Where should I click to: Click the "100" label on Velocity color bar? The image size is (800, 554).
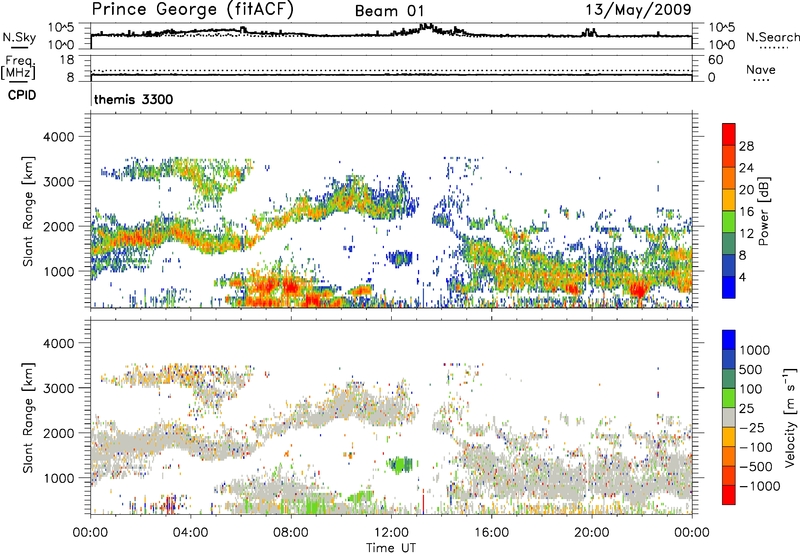click(751, 389)
